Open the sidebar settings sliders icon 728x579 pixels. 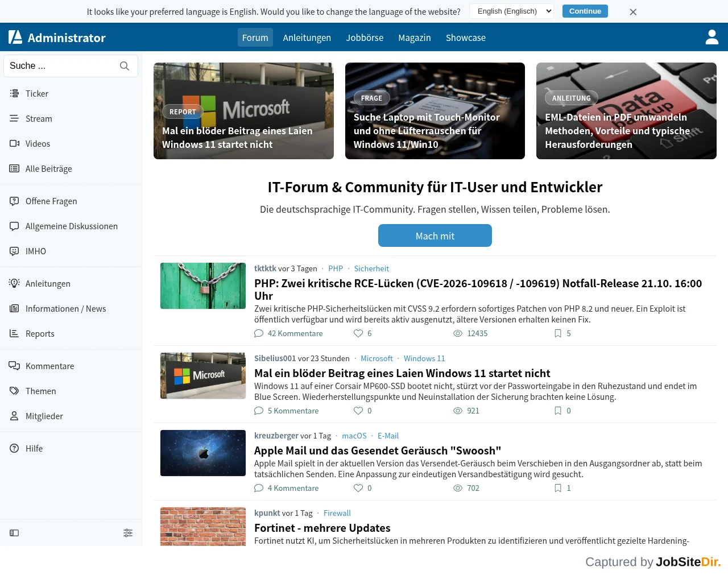[128, 533]
